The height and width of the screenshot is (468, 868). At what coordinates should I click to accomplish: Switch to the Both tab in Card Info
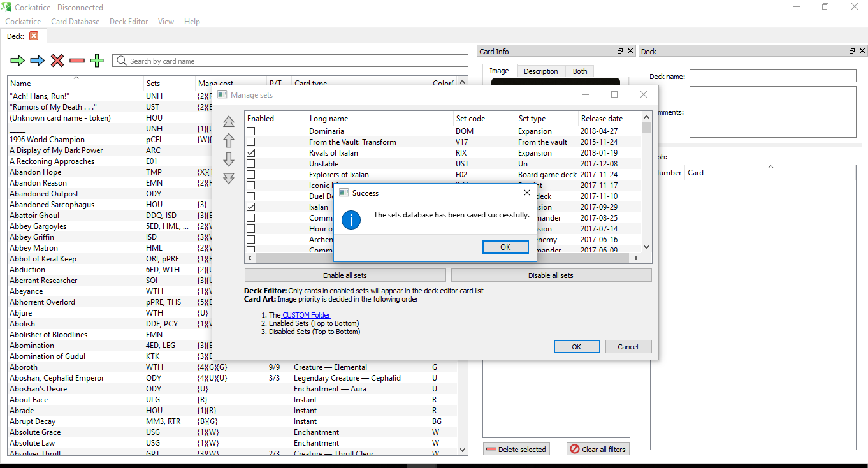(x=580, y=71)
